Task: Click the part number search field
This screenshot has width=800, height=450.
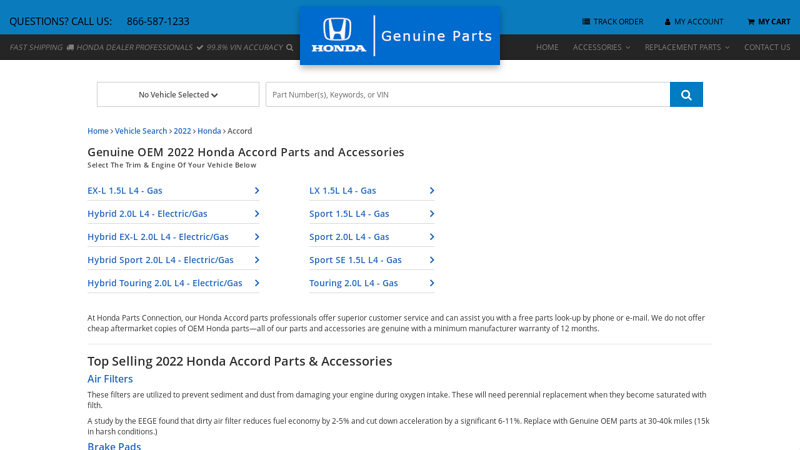Action: pyautogui.click(x=468, y=94)
